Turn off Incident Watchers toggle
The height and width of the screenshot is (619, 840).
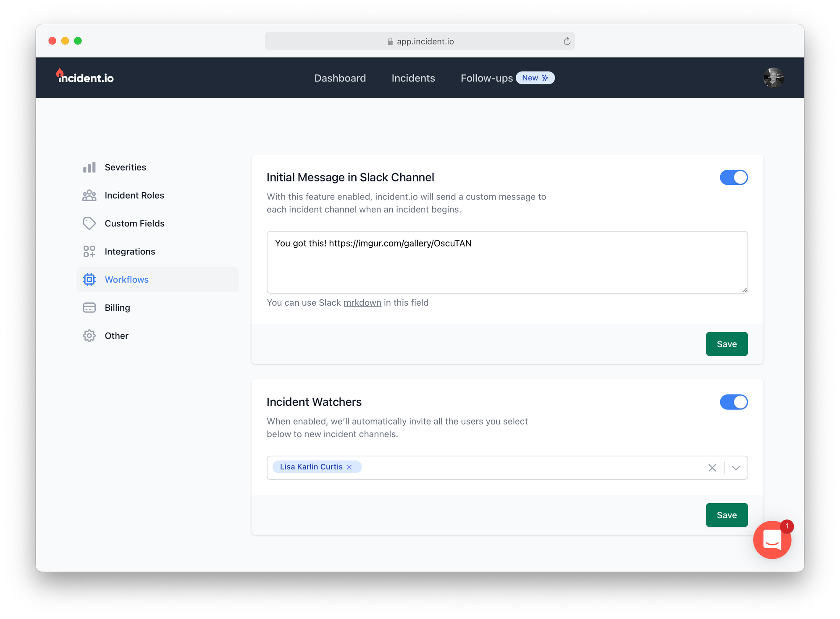733,402
